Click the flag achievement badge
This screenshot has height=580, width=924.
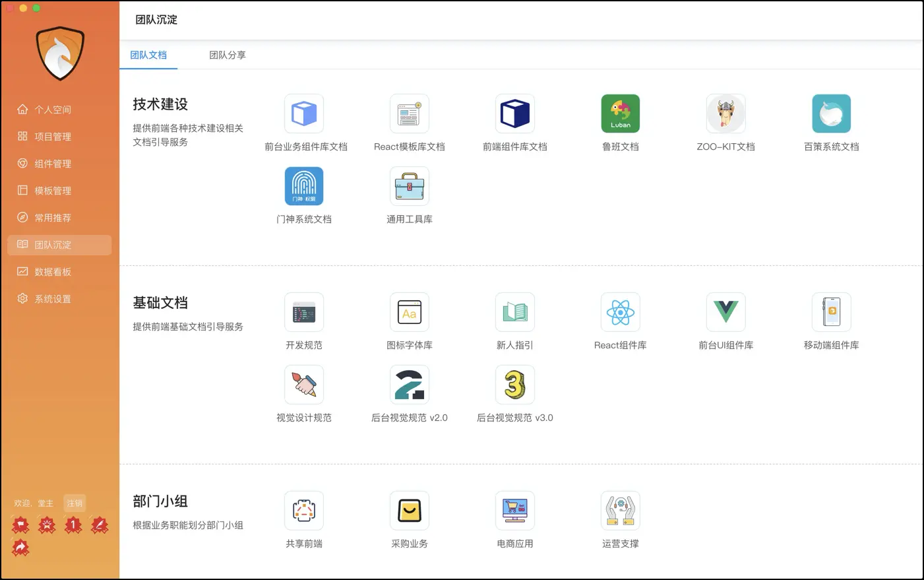pyautogui.click(x=20, y=525)
